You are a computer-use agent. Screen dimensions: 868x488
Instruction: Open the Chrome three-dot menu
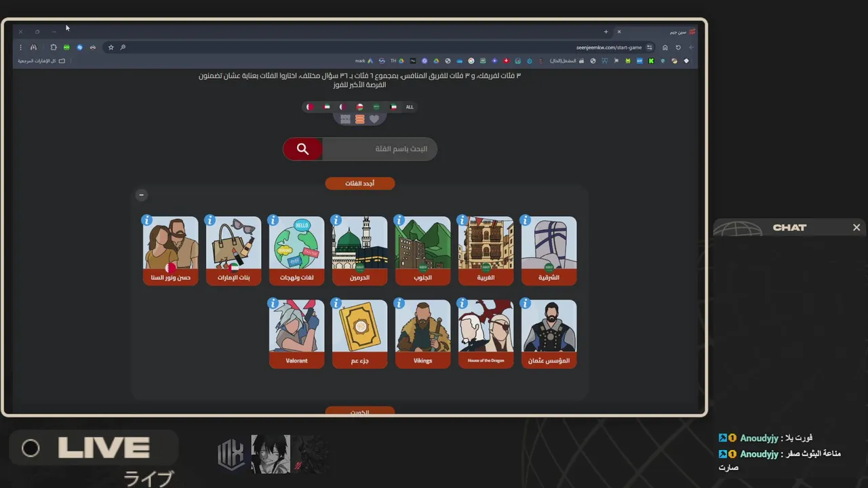coord(20,47)
